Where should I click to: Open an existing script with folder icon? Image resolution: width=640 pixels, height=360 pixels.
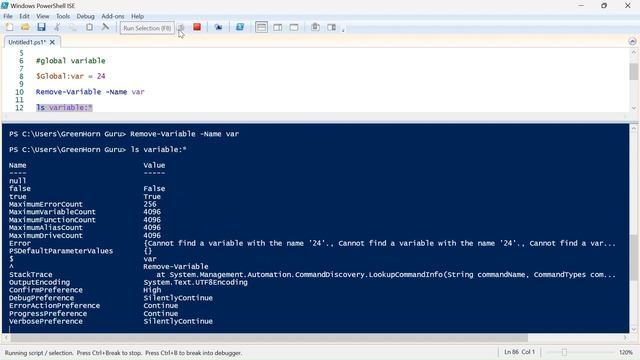point(25,27)
